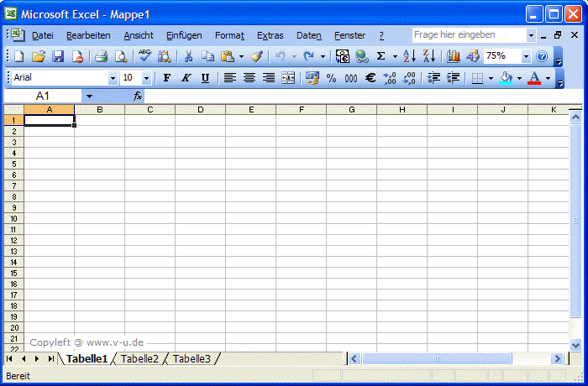Viewport: 588px width, 386px height.
Task: Open the font size 10 dropdown
Action: [x=146, y=78]
